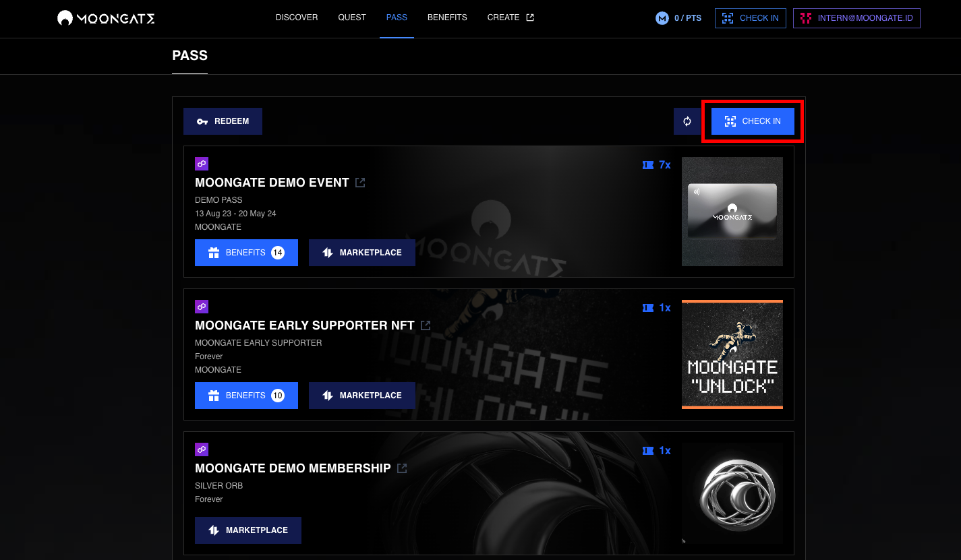
Task: Open the intern@moongate.id account button
Action: pos(856,18)
